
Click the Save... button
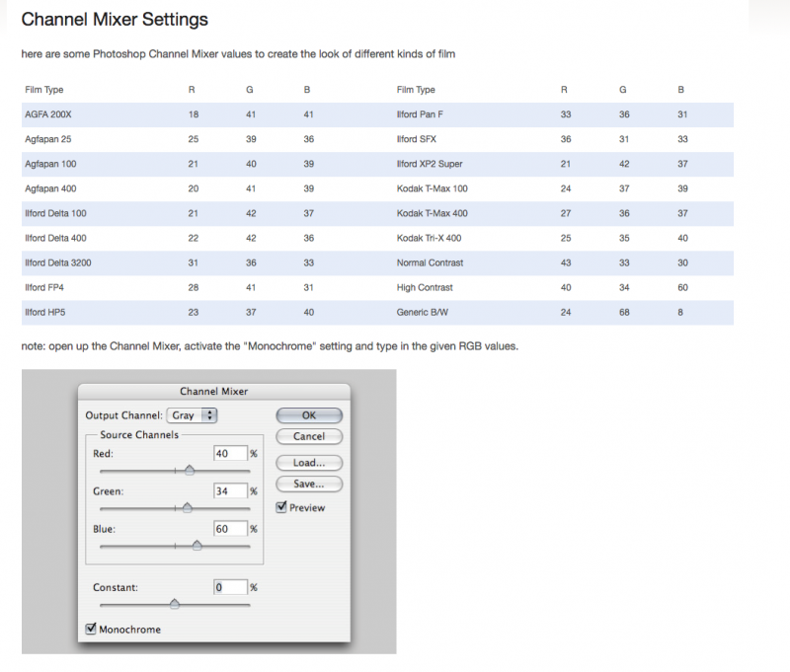point(309,484)
